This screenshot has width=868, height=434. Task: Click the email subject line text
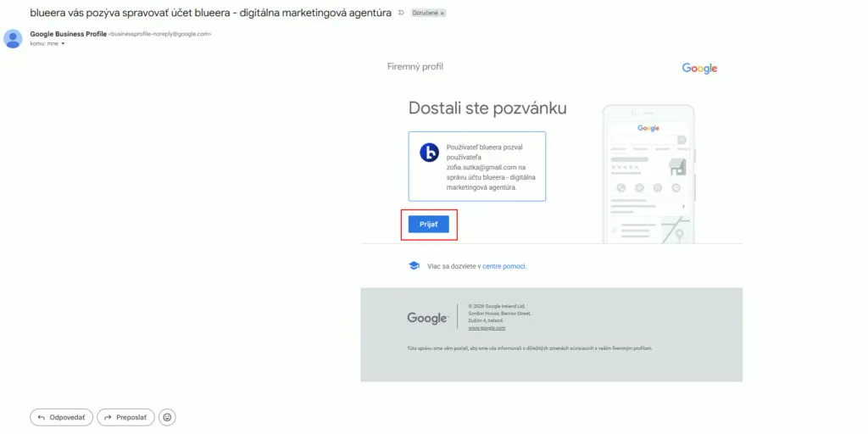[210, 14]
